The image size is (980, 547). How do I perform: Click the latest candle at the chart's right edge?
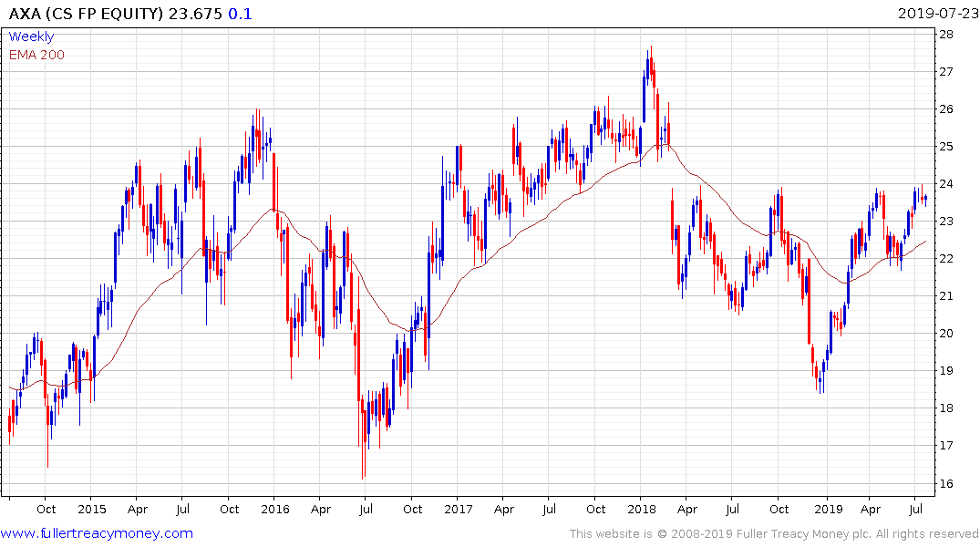point(925,199)
